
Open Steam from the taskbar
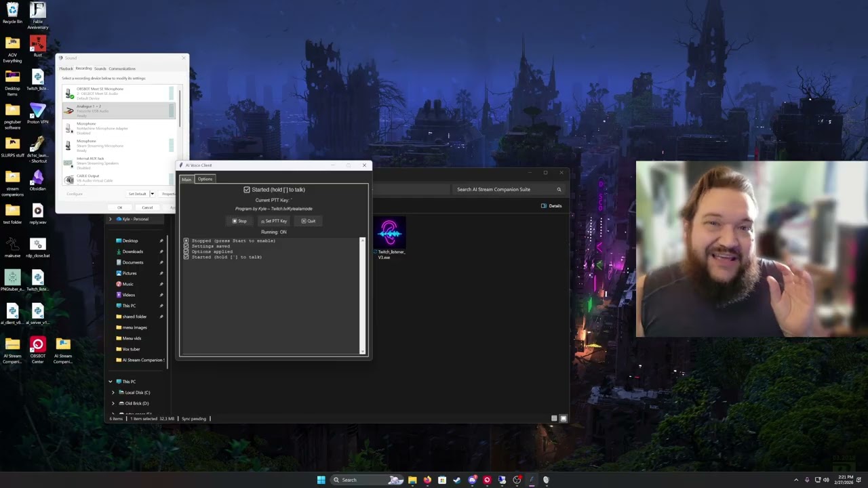pyautogui.click(x=457, y=480)
